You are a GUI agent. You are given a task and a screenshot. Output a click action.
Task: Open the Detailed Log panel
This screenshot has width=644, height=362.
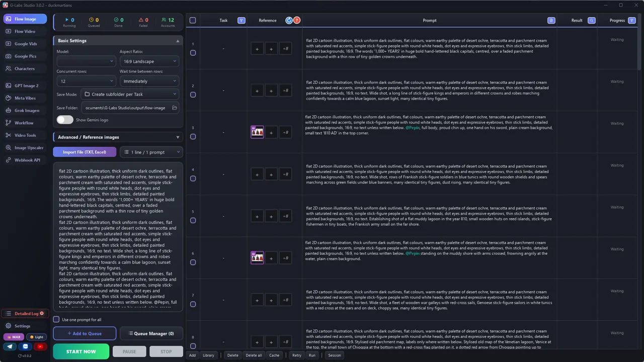(x=26, y=314)
